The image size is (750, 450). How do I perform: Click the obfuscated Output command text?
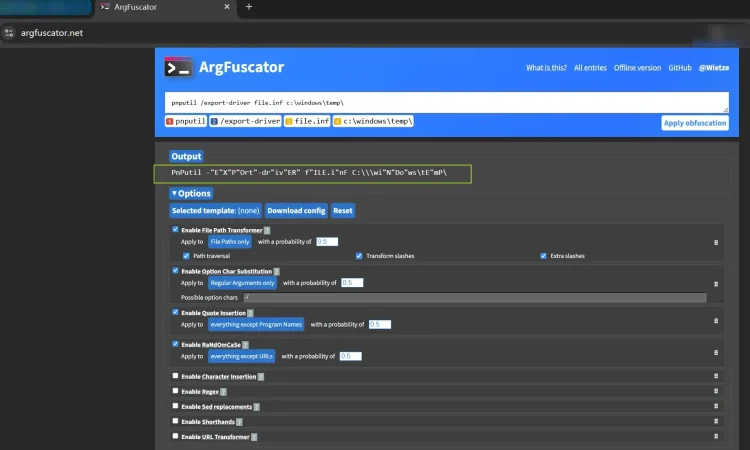309,173
